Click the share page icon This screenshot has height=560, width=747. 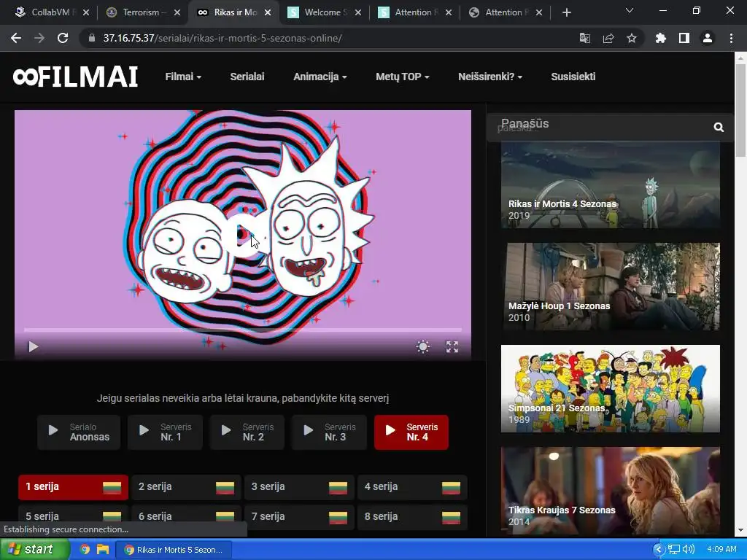point(608,38)
